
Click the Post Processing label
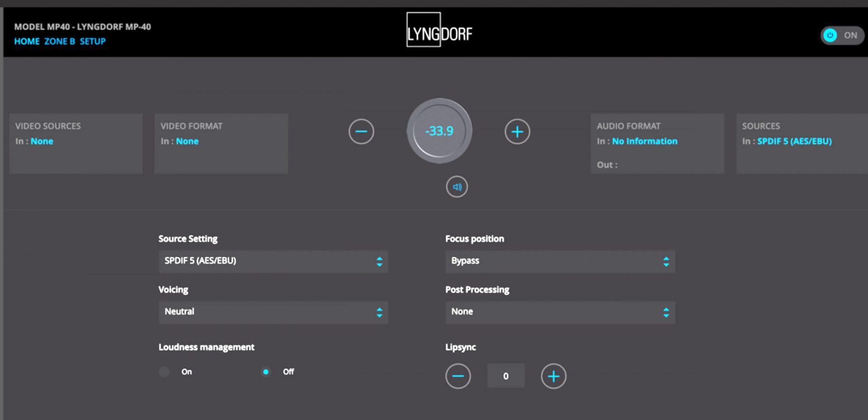477,290
